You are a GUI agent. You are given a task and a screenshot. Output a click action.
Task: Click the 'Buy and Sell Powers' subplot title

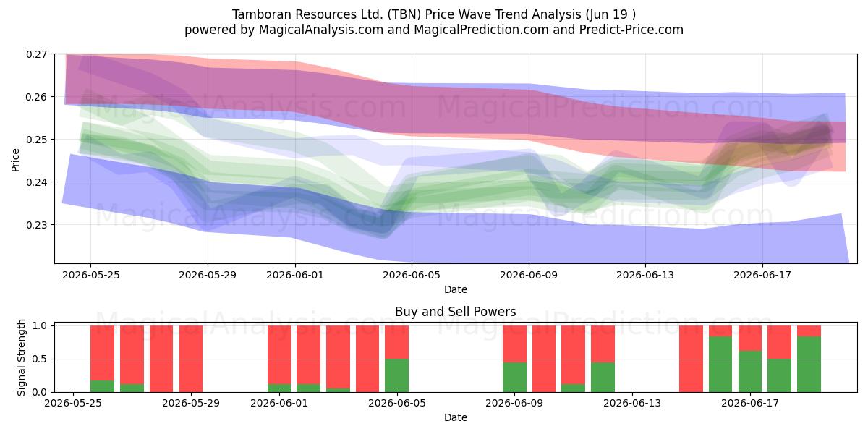click(456, 312)
